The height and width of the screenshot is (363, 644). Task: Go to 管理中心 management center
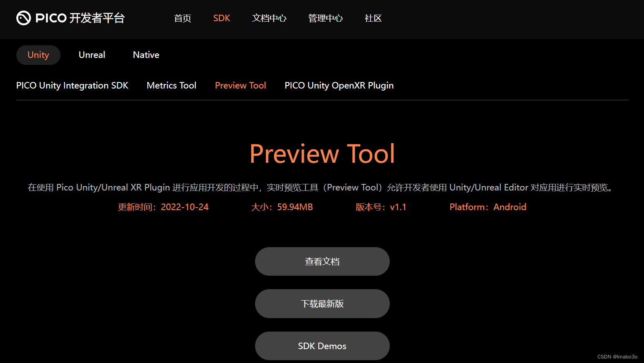click(x=326, y=18)
